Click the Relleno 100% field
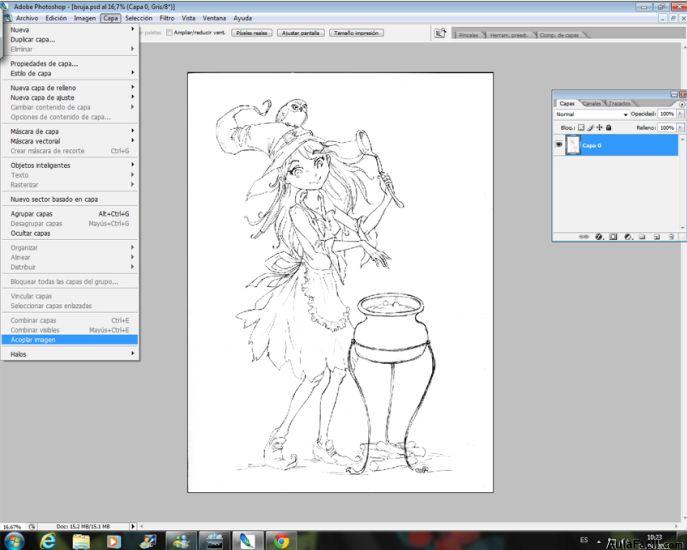The height and width of the screenshot is (550, 687). click(666, 128)
